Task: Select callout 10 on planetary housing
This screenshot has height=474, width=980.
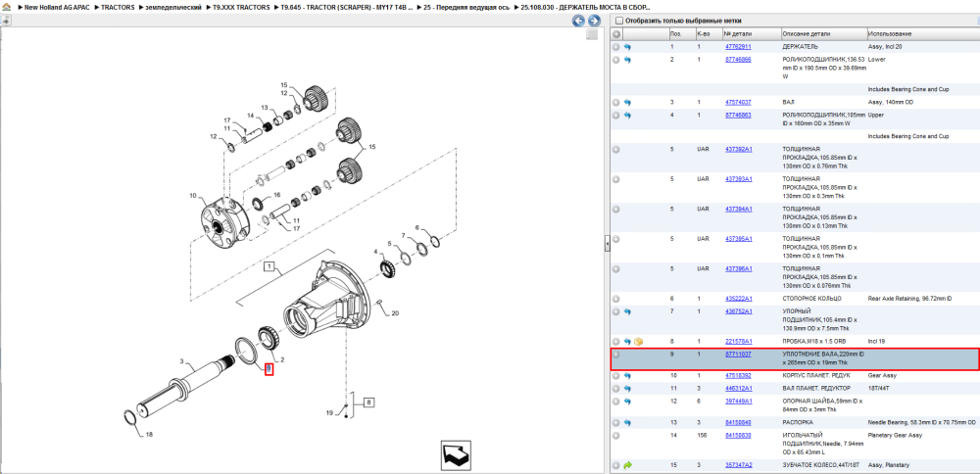Action: click(193, 196)
